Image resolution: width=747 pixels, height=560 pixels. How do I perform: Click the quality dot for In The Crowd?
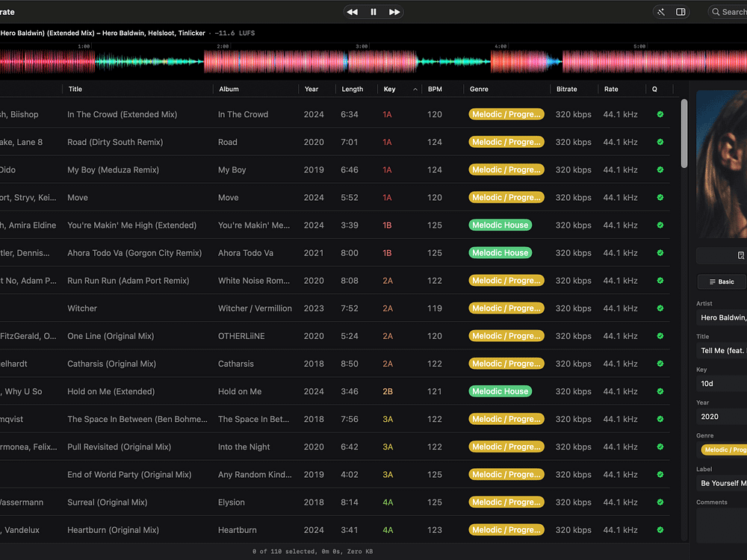660,114
